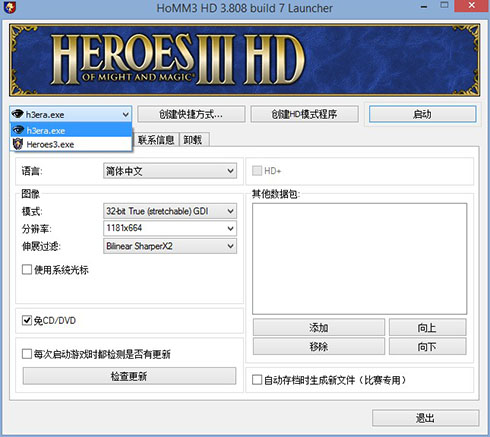
Task: Open the 卸载 tab
Action: click(x=193, y=140)
